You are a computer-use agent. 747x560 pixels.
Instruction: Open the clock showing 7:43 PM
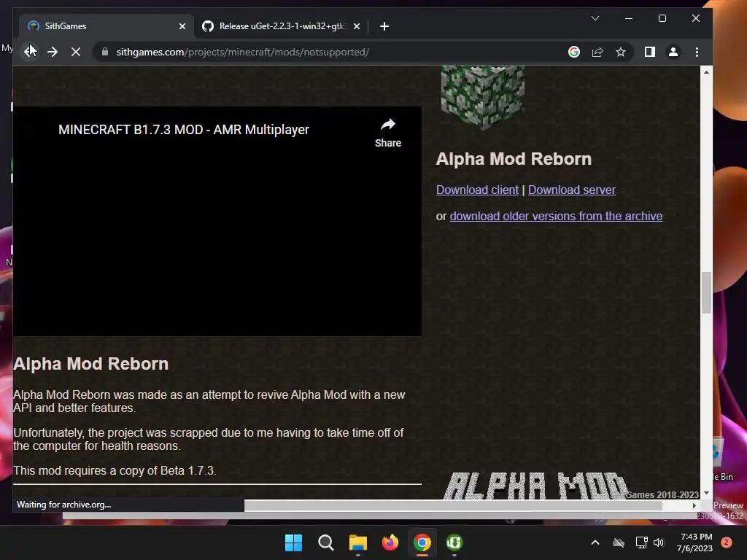click(x=694, y=542)
